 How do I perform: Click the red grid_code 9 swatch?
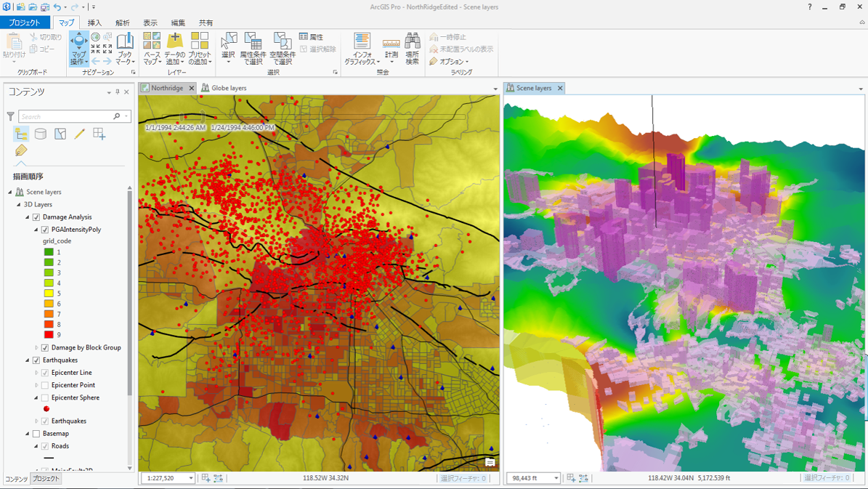49,335
